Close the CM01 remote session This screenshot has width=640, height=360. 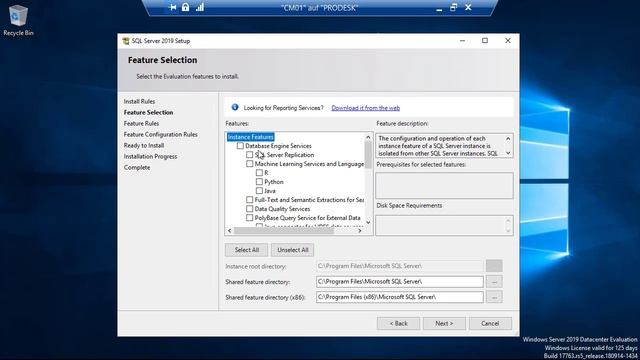pyautogui.click(x=468, y=7)
